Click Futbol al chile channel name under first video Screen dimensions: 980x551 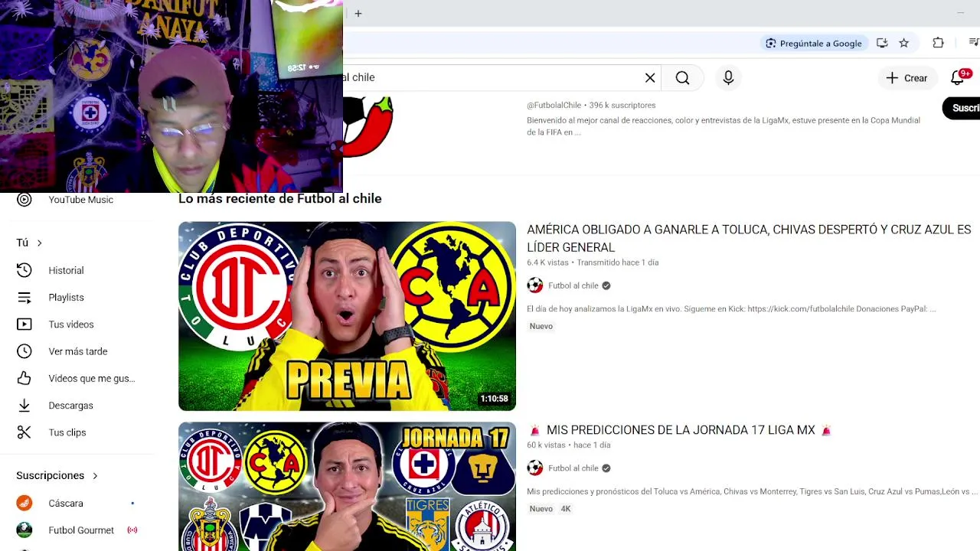click(573, 285)
